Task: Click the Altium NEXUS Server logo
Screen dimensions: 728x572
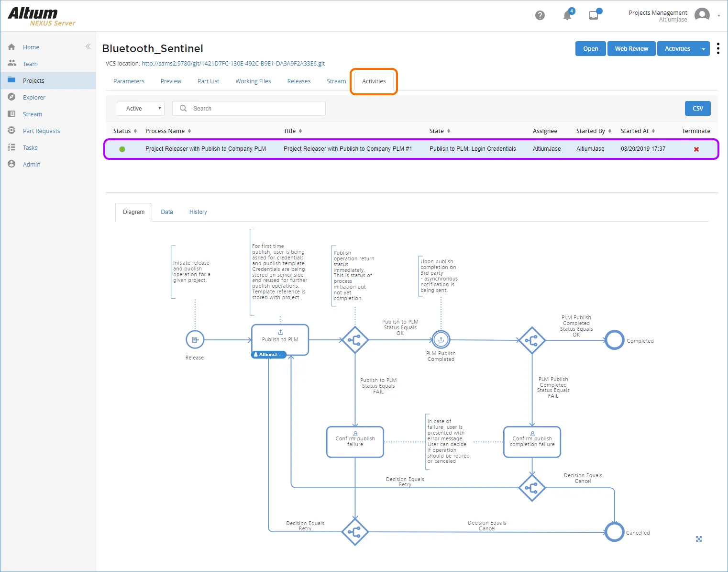Action: coord(42,16)
